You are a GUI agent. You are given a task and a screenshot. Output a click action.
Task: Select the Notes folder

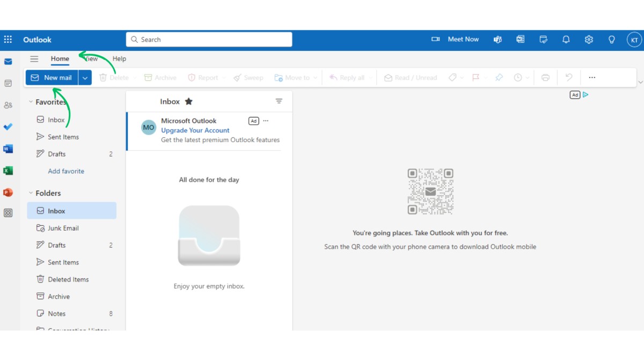[x=72, y=314]
